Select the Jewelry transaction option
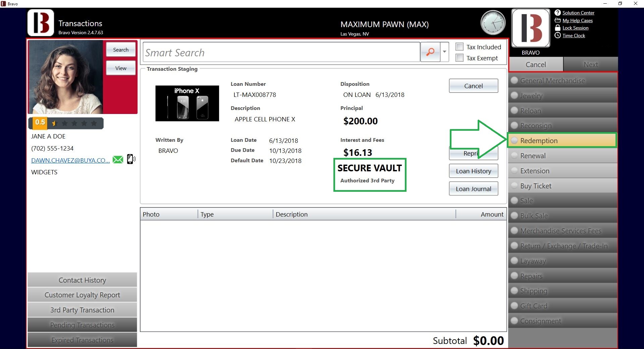This screenshot has width=644, height=349. pos(563,96)
